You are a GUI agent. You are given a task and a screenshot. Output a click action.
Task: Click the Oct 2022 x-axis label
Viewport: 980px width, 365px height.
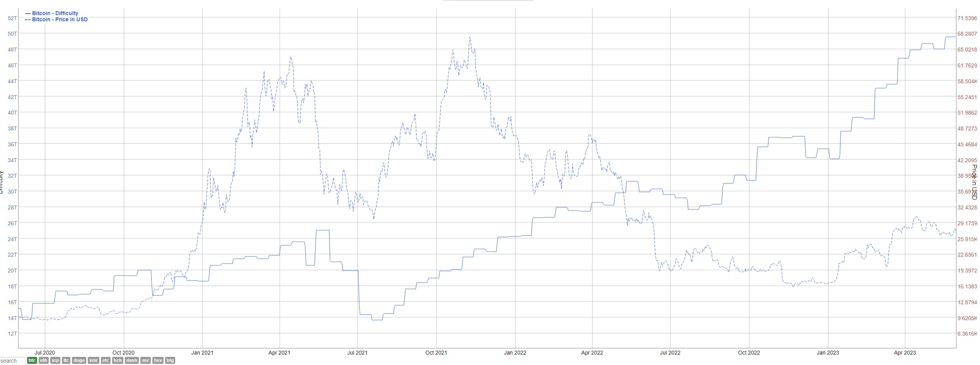pyautogui.click(x=749, y=353)
